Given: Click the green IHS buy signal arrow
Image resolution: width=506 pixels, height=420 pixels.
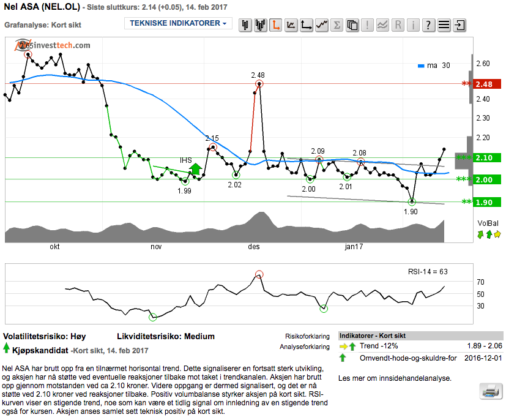Looking at the screenshot, I should pos(195,169).
